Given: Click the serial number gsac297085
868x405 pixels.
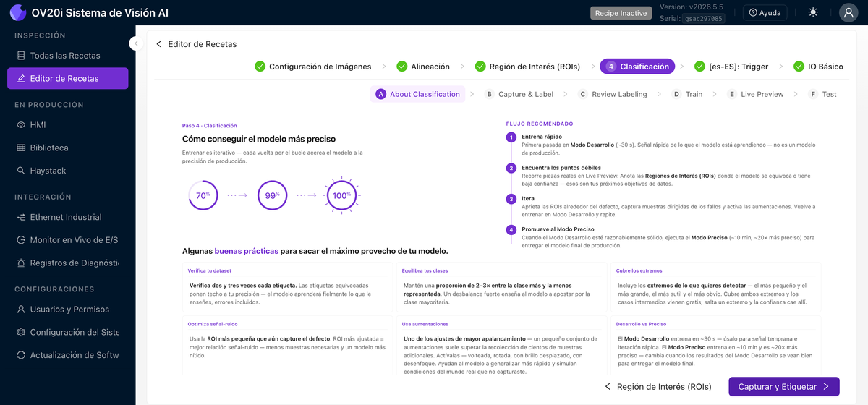Looking at the screenshot, I should (702, 19).
